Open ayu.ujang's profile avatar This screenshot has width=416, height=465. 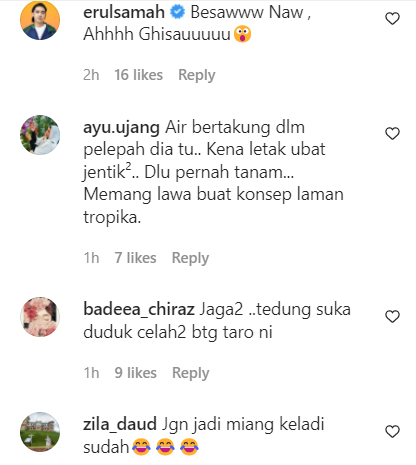tap(40, 135)
